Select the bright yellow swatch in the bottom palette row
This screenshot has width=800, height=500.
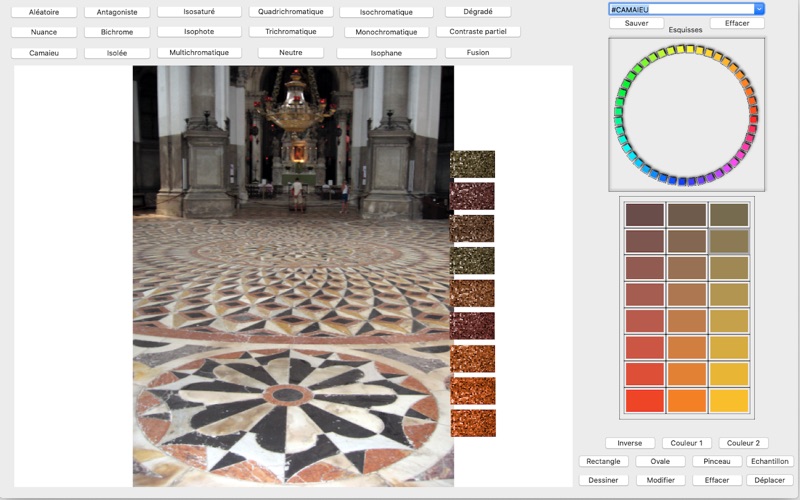point(729,401)
